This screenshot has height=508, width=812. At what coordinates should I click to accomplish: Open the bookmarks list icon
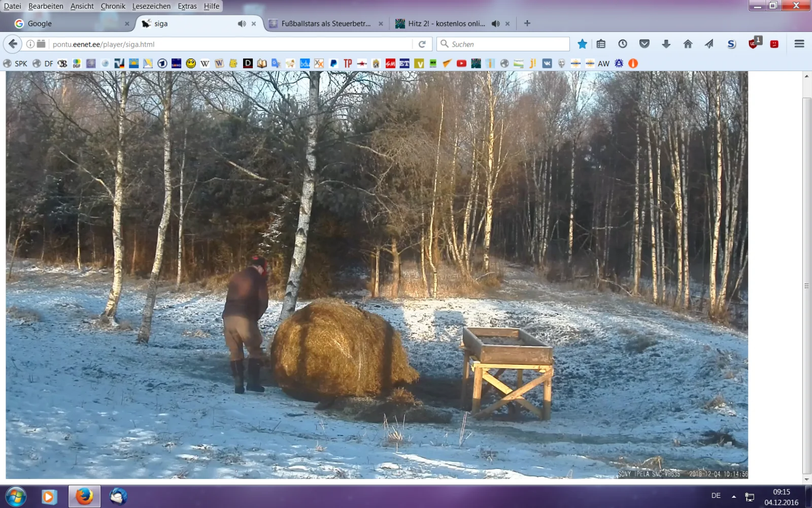coord(601,44)
